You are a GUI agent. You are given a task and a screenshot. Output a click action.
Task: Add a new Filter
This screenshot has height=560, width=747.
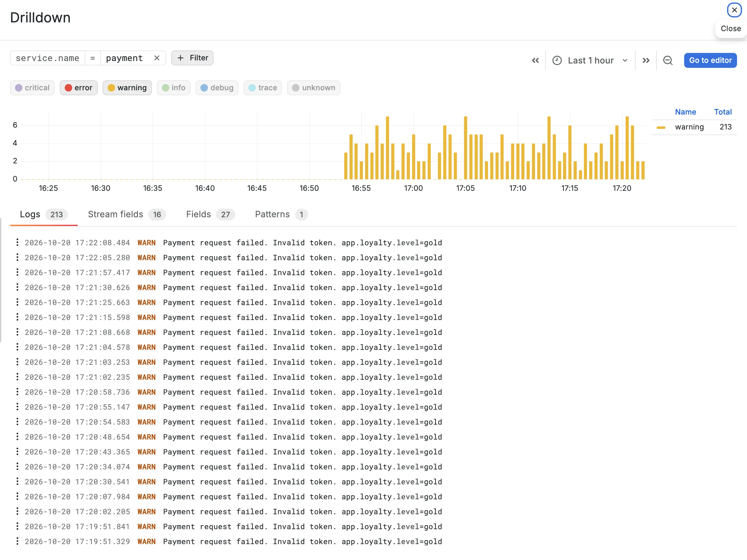(192, 58)
